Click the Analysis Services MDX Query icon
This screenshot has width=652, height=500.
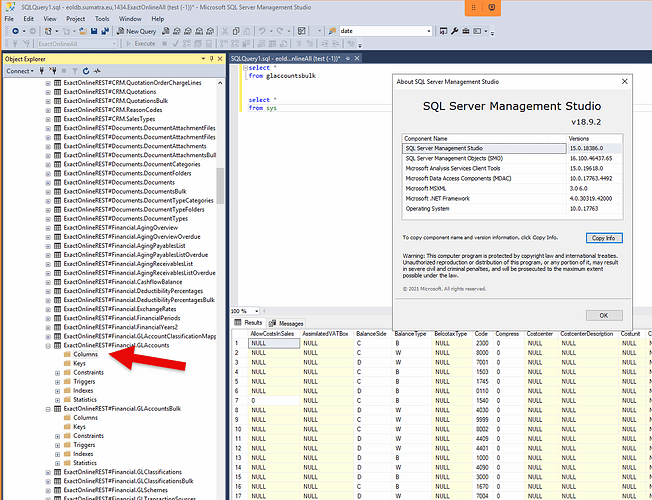tap(177, 31)
